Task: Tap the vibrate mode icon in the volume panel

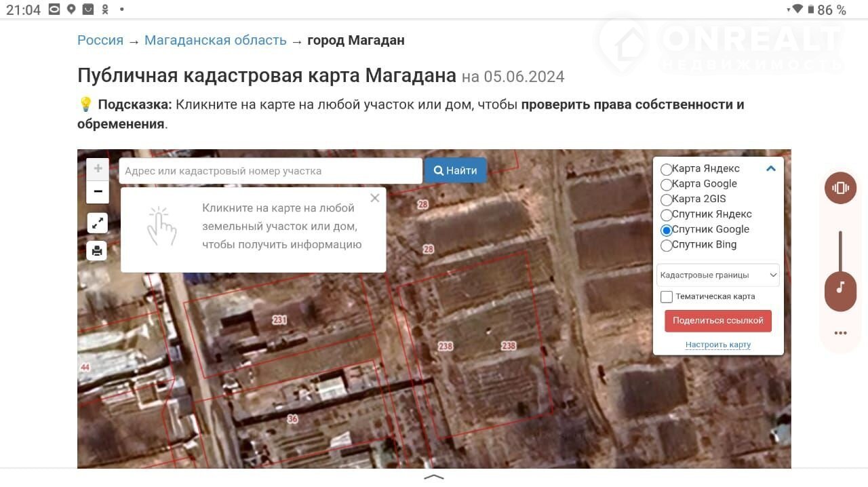Action: [841, 188]
